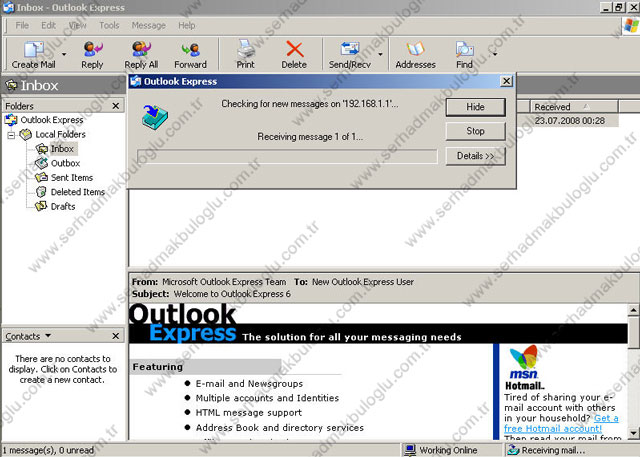640x457 pixels.
Task: Select the Sent Items folder
Action: 72,177
